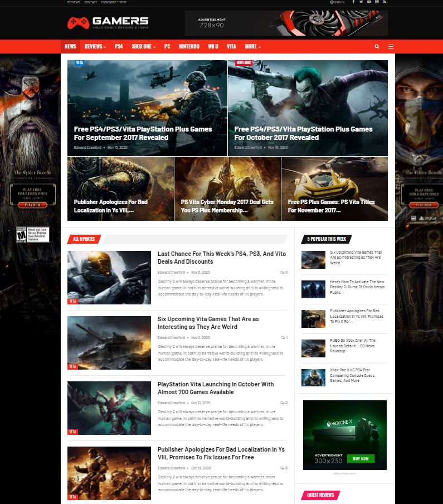The height and width of the screenshot is (504, 443).
Task: Expand the More dropdown in navbar
Action: [252, 47]
